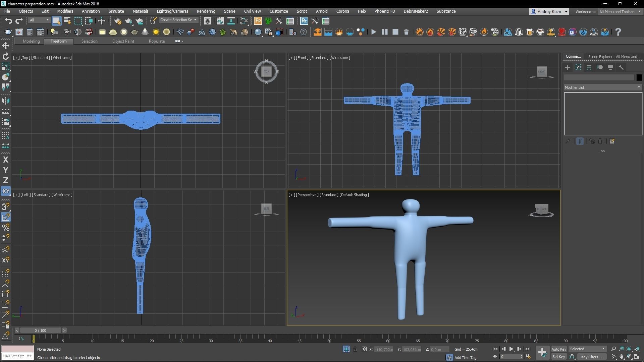Open Key Filters settings
This screenshot has width=644, height=362.
coord(592,357)
